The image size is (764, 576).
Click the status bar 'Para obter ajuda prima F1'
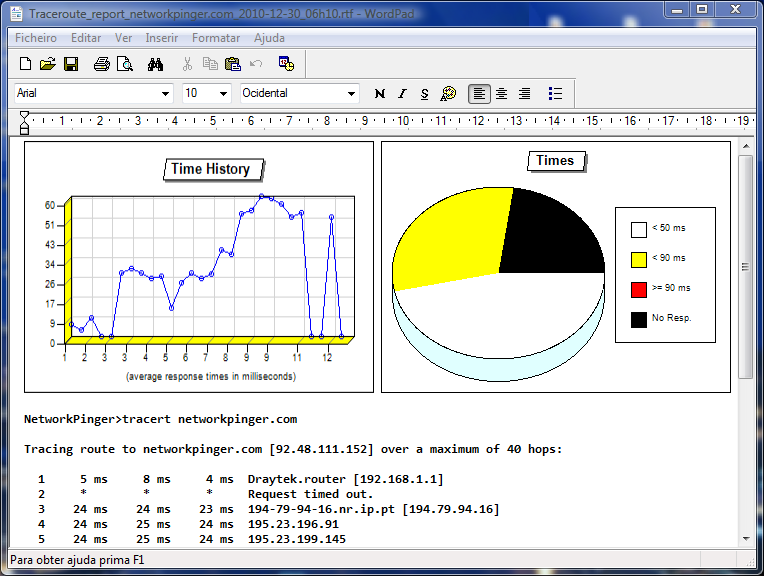pos(77,560)
